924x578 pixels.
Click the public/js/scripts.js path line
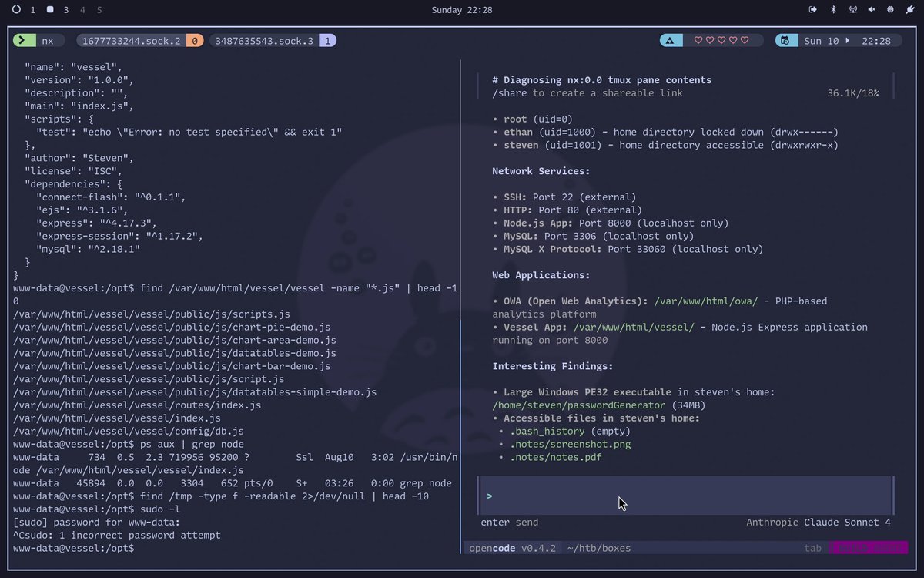(x=152, y=314)
